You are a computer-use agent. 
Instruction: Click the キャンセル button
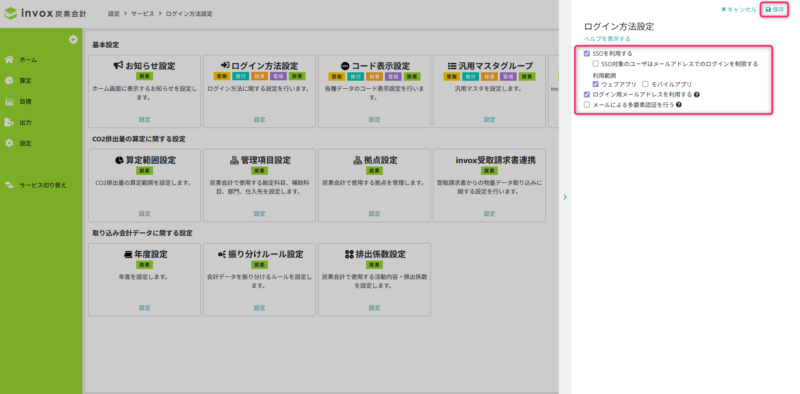tap(739, 9)
